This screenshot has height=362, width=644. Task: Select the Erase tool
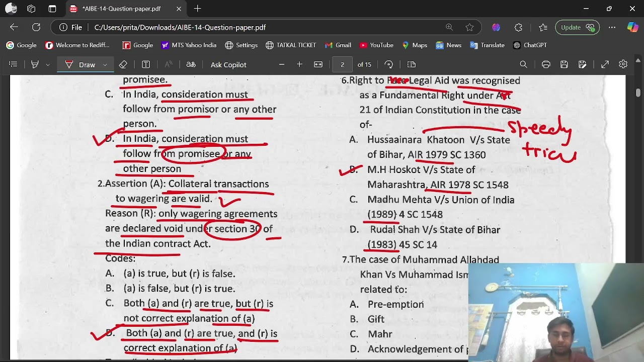coord(123,64)
